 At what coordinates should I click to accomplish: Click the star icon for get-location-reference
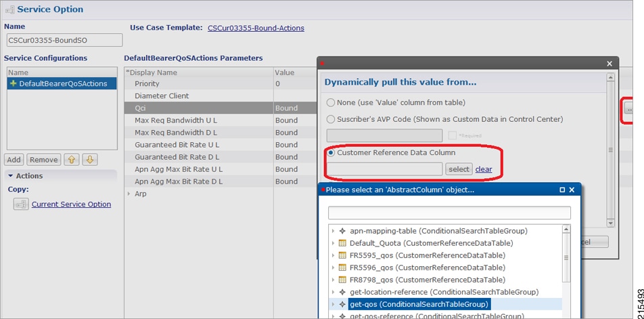click(342, 292)
